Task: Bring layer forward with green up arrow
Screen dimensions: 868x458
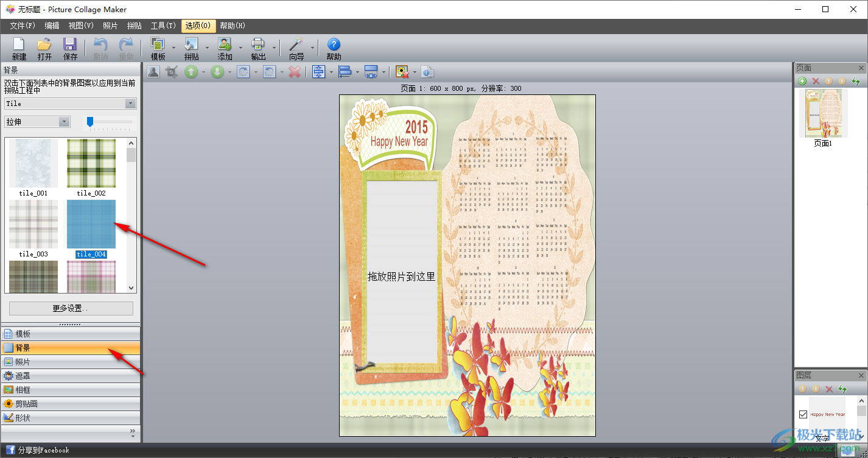Action: coord(191,72)
